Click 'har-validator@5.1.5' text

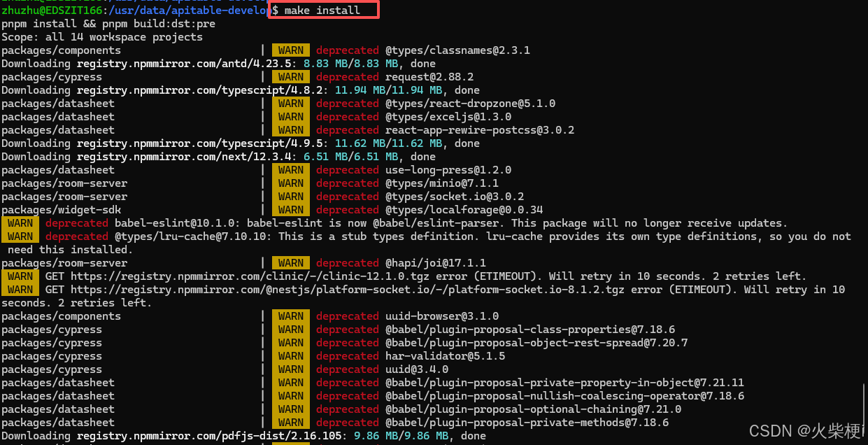[x=445, y=356]
